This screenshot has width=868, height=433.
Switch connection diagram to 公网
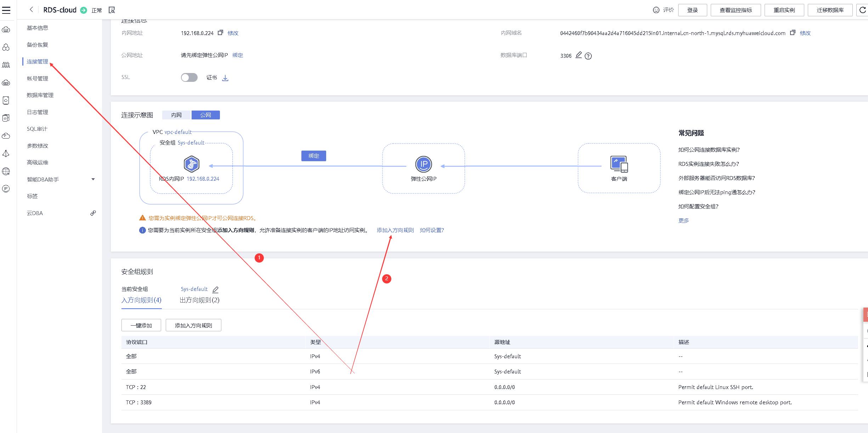click(x=205, y=115)
